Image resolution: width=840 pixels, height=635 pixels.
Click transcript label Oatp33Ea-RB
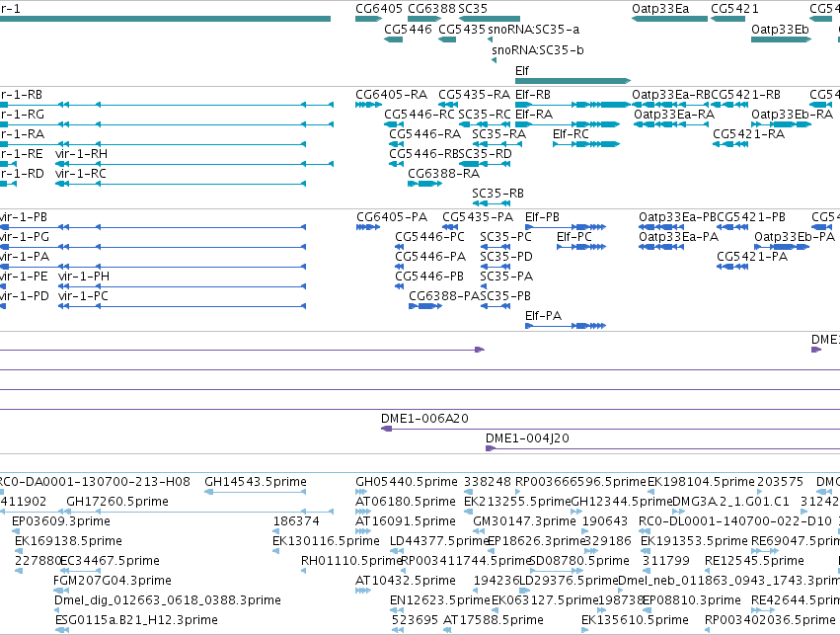(670, 95)
